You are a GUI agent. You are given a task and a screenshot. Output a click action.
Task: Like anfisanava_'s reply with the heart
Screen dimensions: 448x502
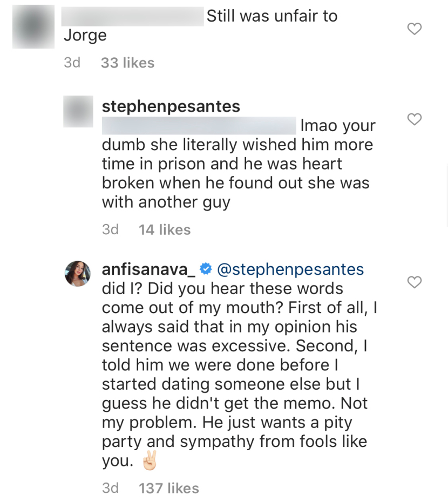pos(414,282)
